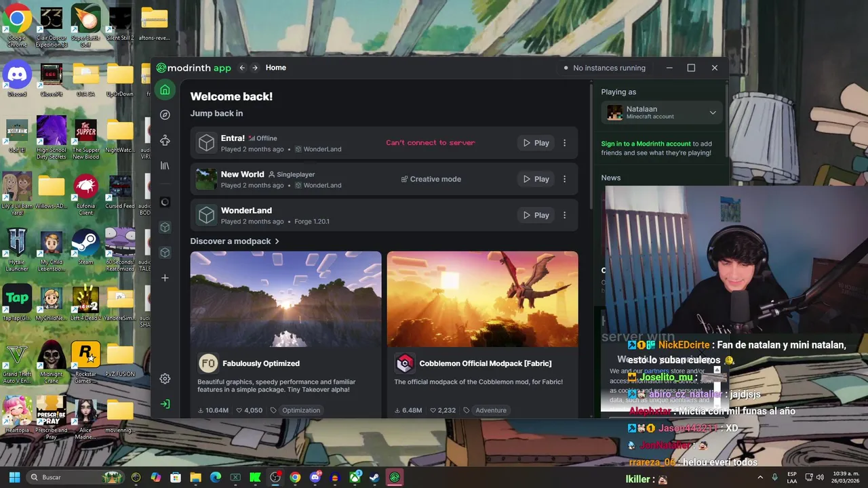
Task: Click Fabulously Optimized title
Action: (261, 363)
